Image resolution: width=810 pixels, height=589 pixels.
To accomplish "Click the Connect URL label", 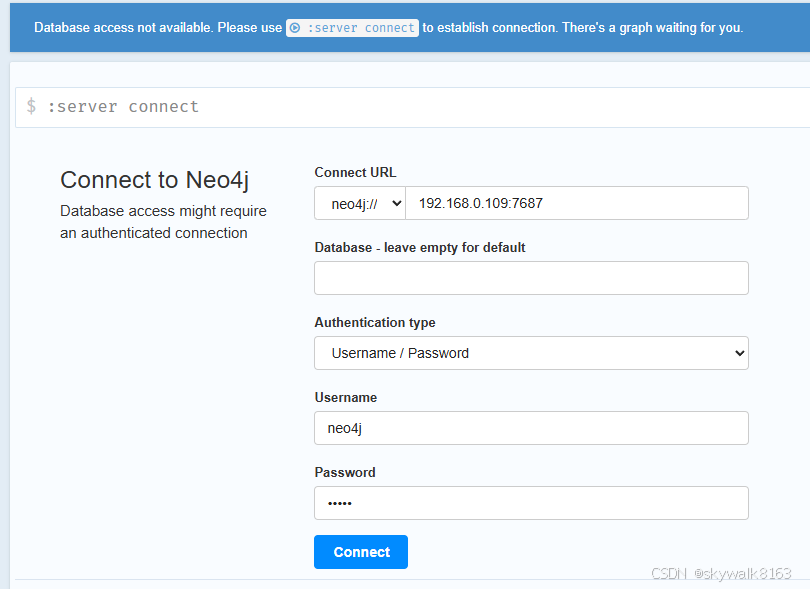I will click(x=355, y=173).
